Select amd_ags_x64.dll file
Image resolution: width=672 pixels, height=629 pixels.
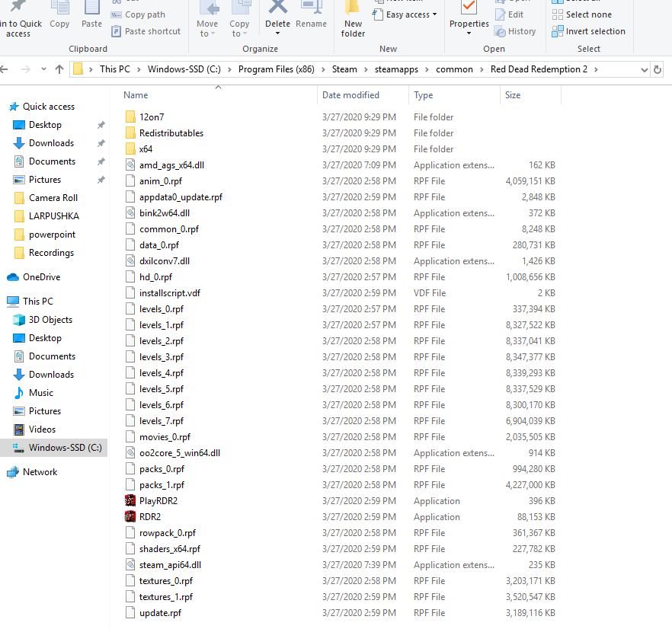coord(171,165)
